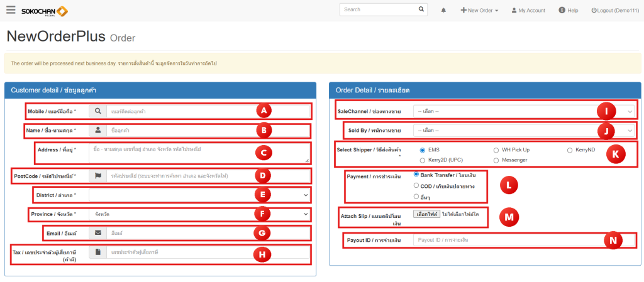Open the hamburger menu icon
The width and height of the screenshot is (644, 282).
tap(11, 9)
